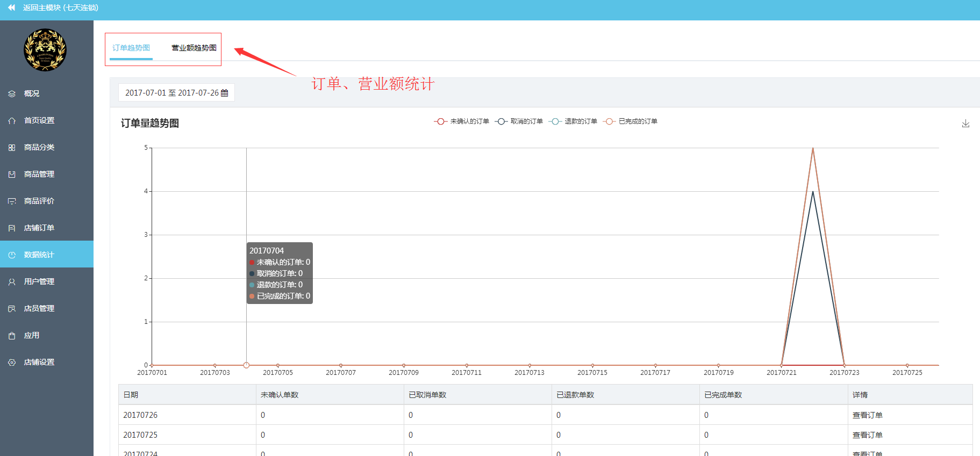Click the 首页设置 home icon
980x456 pixels.
coord(12,120)
